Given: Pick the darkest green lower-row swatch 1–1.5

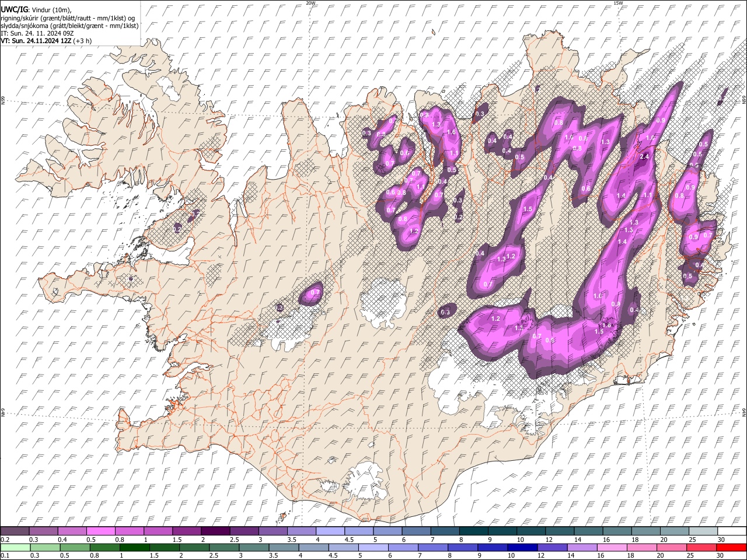Looking at the screenshot, I should 134,547.
